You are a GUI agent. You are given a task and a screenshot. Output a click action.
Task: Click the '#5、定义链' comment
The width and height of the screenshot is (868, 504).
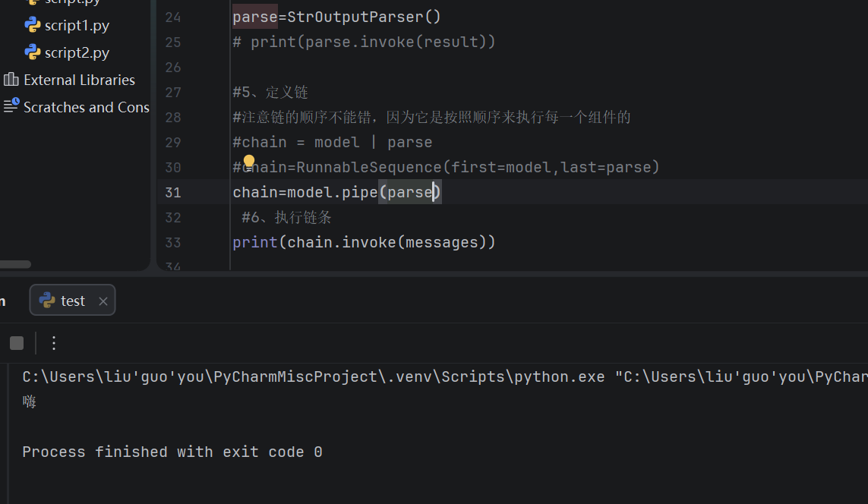[270, 93]
